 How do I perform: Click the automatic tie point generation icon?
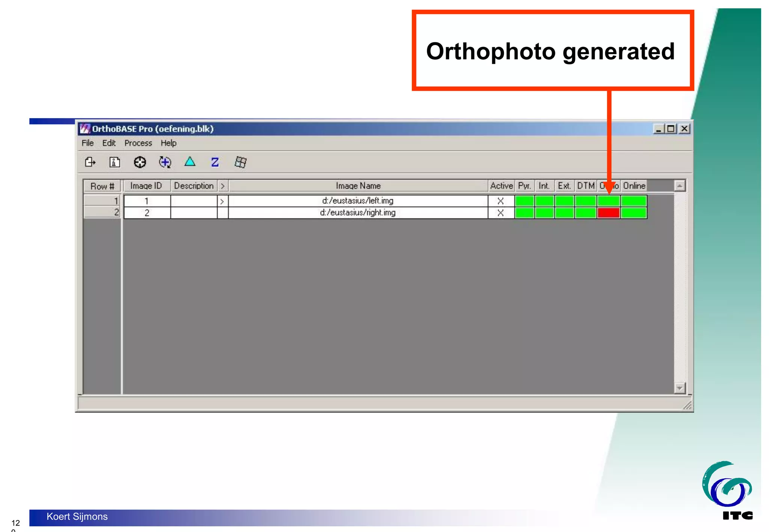[165, 162]
